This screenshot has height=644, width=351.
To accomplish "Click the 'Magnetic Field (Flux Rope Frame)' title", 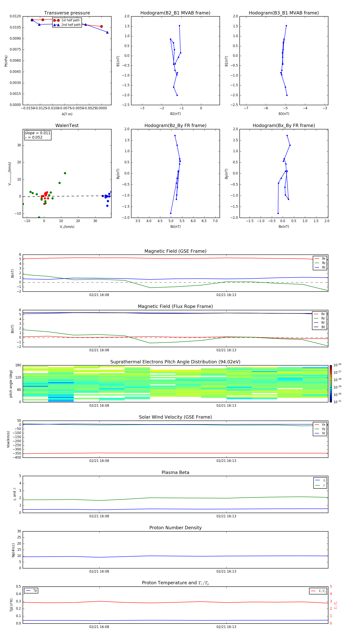I will [175, 307].
